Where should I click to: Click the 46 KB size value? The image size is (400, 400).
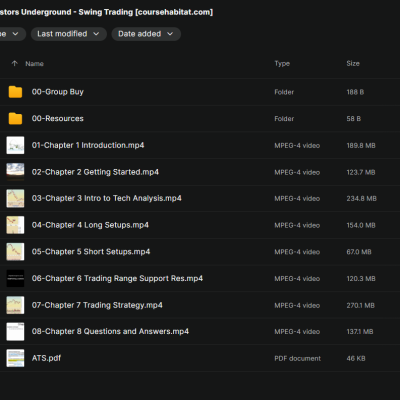356,359
